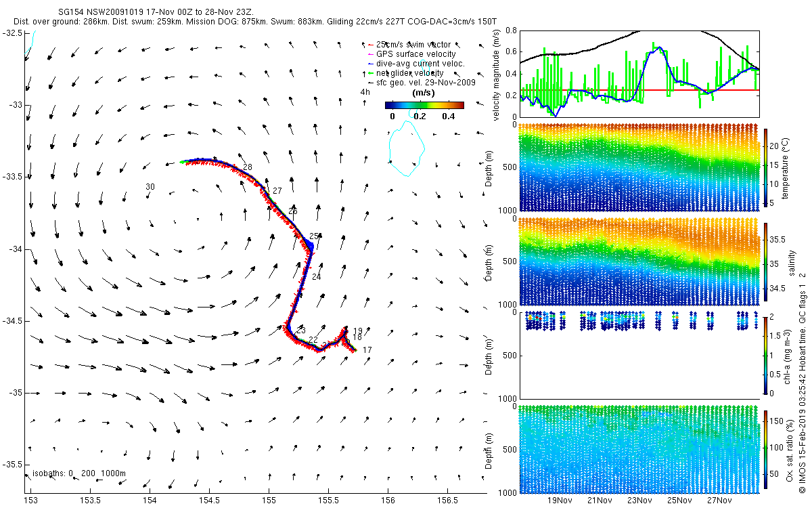Click the horizontal m/s velocity colorbar
Image resolution: width=812 pixels, height=508 pixels.
[424, 105]
